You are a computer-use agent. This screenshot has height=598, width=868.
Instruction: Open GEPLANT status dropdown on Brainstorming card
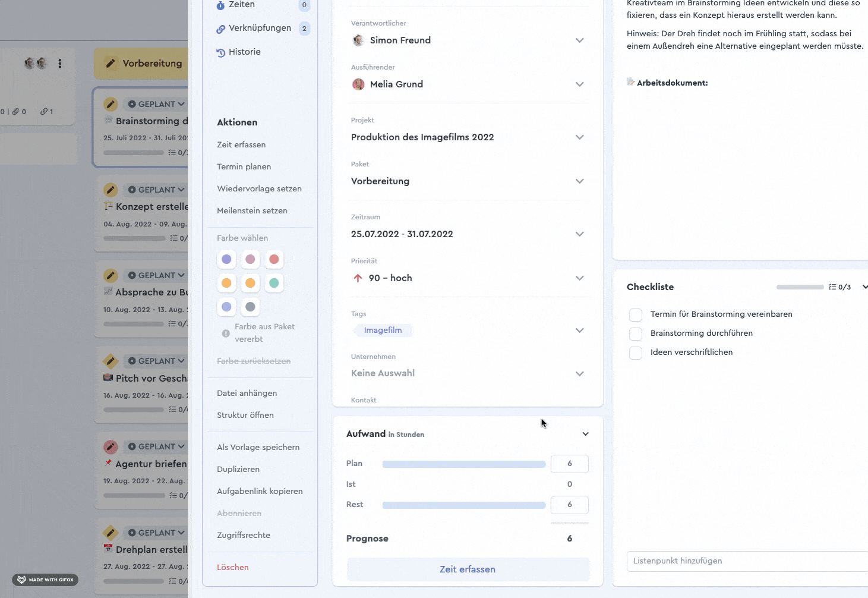(156, 104)
